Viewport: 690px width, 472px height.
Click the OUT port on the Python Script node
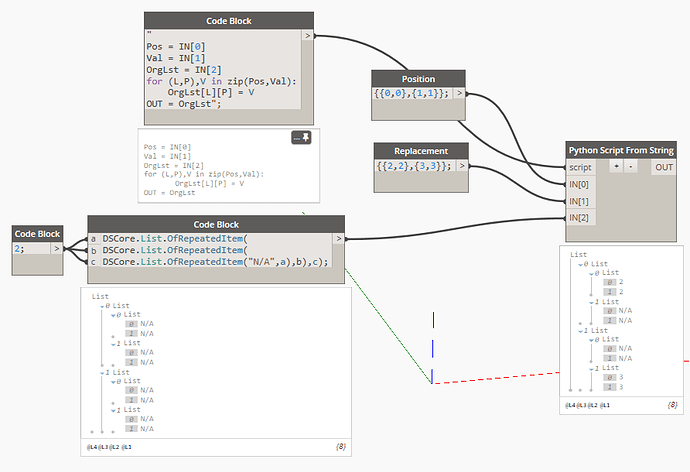(x=663, y=167)
